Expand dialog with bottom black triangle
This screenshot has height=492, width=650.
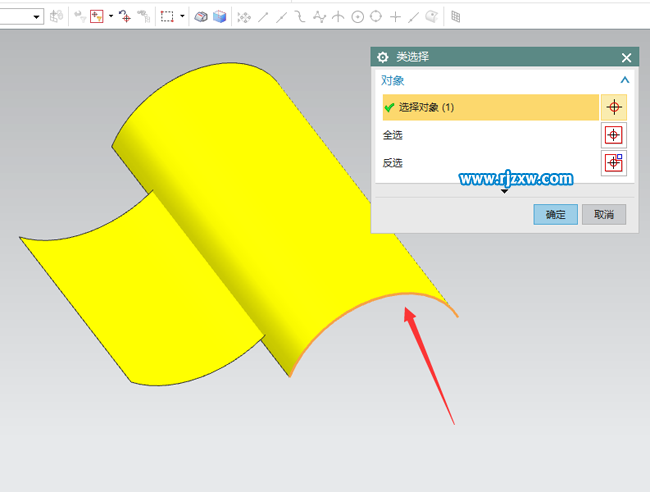(504, 191)
